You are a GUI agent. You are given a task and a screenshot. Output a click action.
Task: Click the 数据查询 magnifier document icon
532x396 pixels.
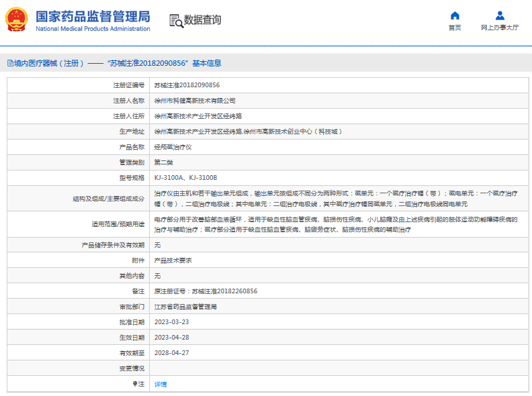pos(176,21)
